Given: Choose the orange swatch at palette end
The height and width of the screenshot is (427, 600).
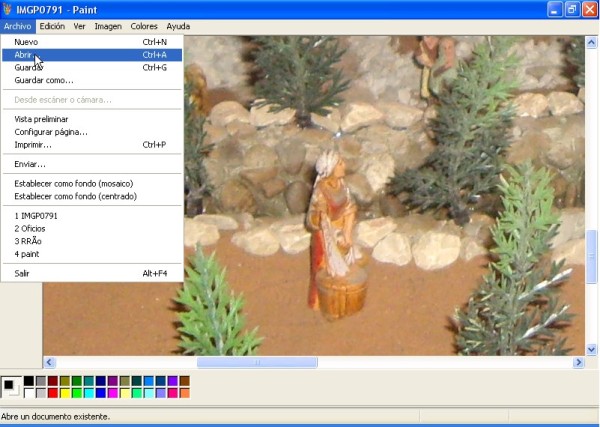Looking at the screenshot, I should click(x=185, y=393).
